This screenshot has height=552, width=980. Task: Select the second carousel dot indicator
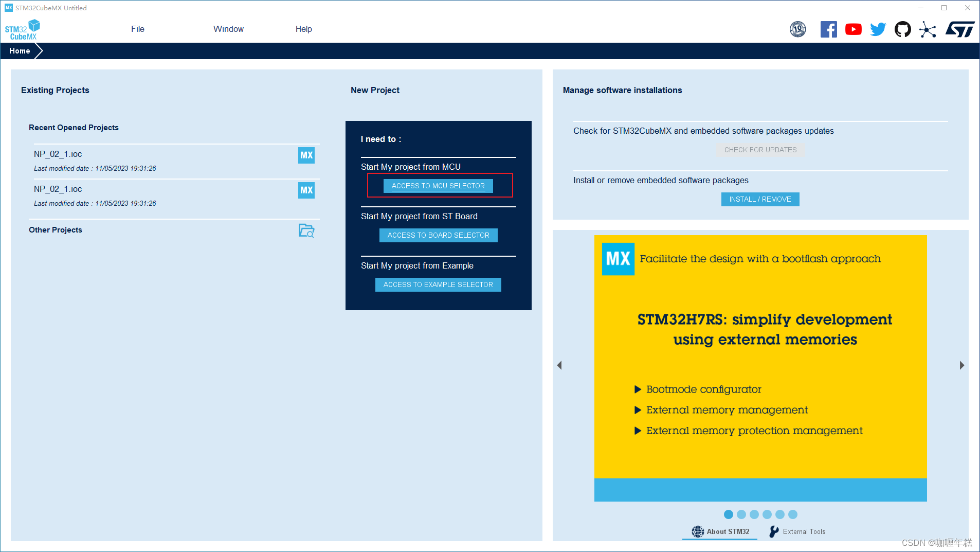point(741,514)
